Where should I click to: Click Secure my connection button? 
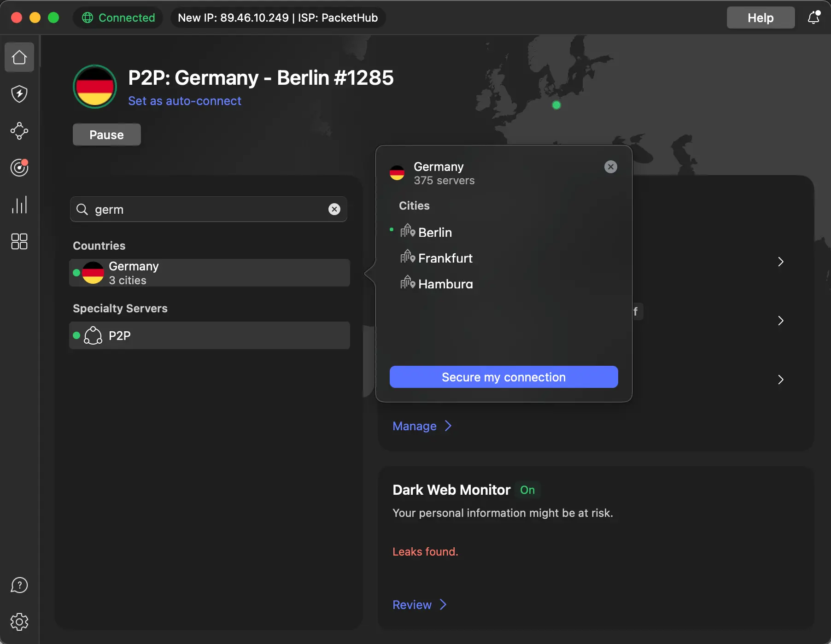503,377
